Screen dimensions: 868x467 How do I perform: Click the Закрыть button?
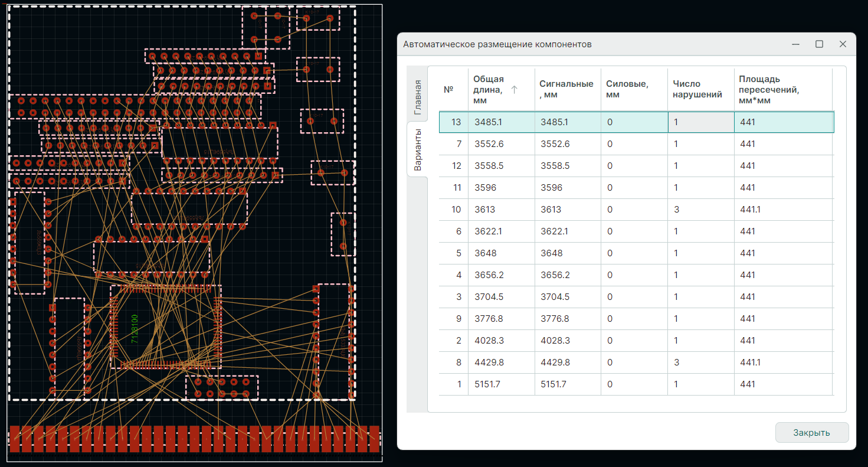(x=811, y=432)
